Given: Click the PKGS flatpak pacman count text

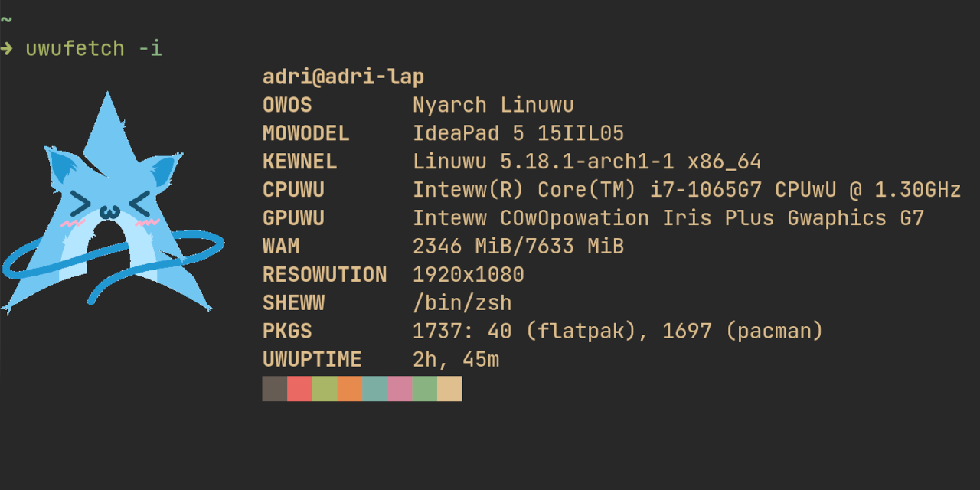Looking at the screenshot, I should 617,332.
